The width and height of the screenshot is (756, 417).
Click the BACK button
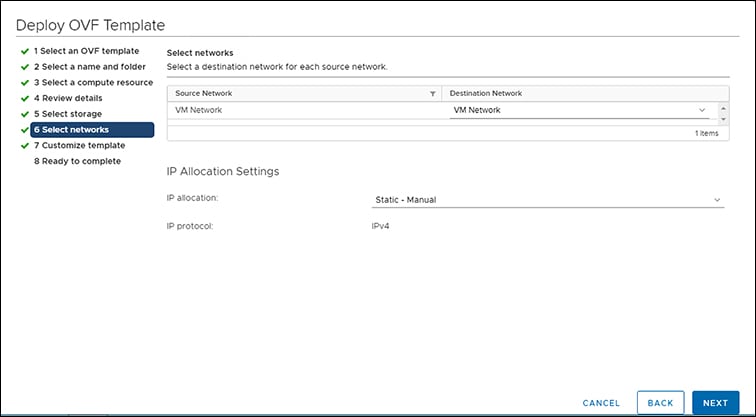click(x=660, y=403)
